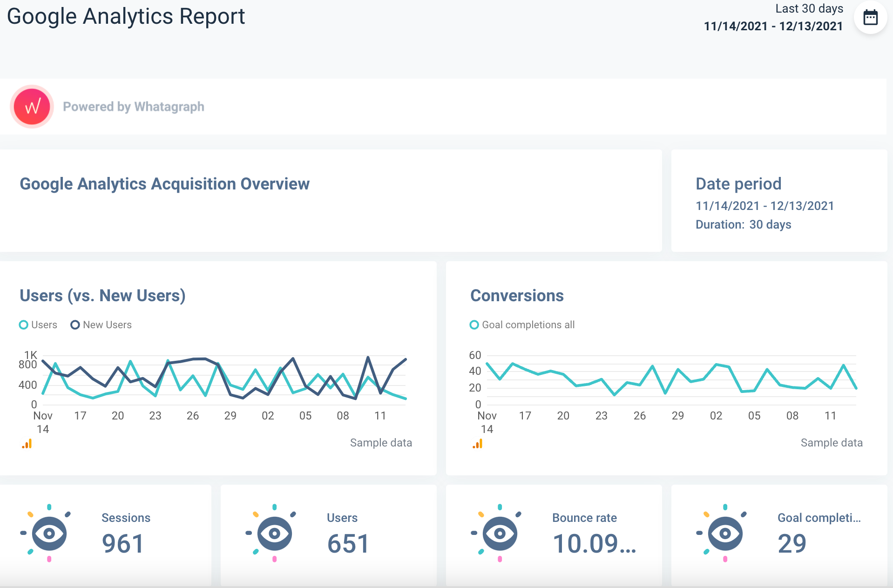Click the Google Analytics icon below the Conversions chart
The width and height of the screenshot is (893, 588).
pyautogui.click(x=477, y=444)
